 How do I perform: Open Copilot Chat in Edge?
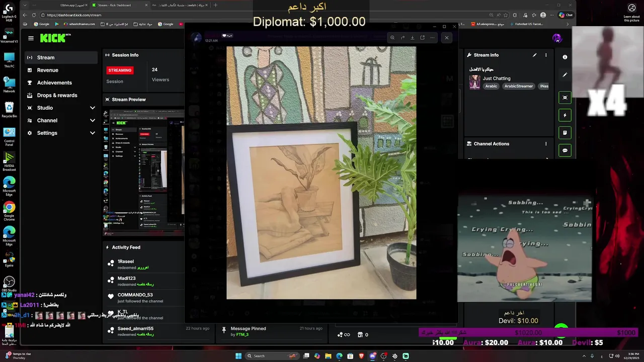pyautogui.click(x=566, y=15)
